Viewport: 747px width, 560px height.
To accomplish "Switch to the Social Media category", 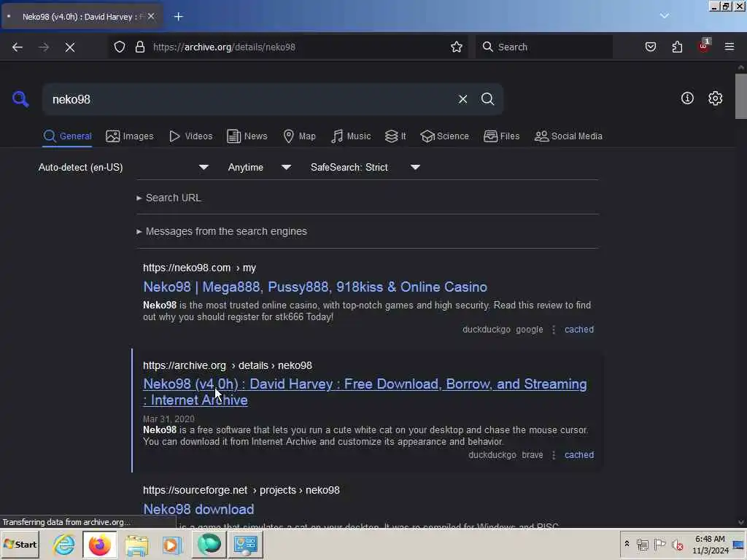I will pyautogui.click(x=568, y=136).
